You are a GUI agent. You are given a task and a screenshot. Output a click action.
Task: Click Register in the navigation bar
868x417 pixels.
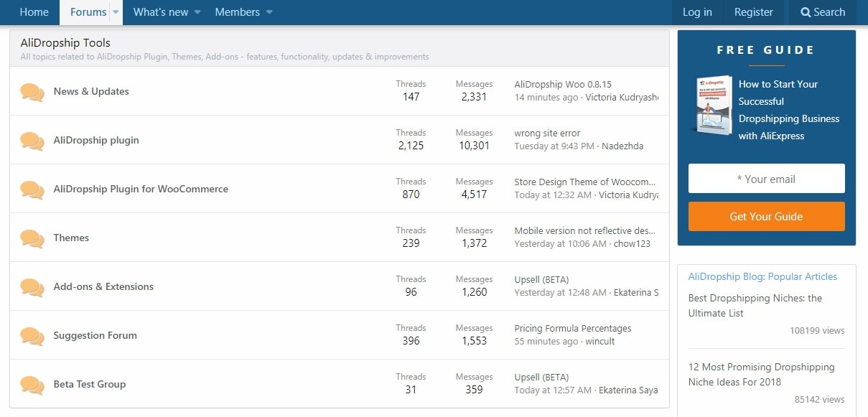pos(754,12)
